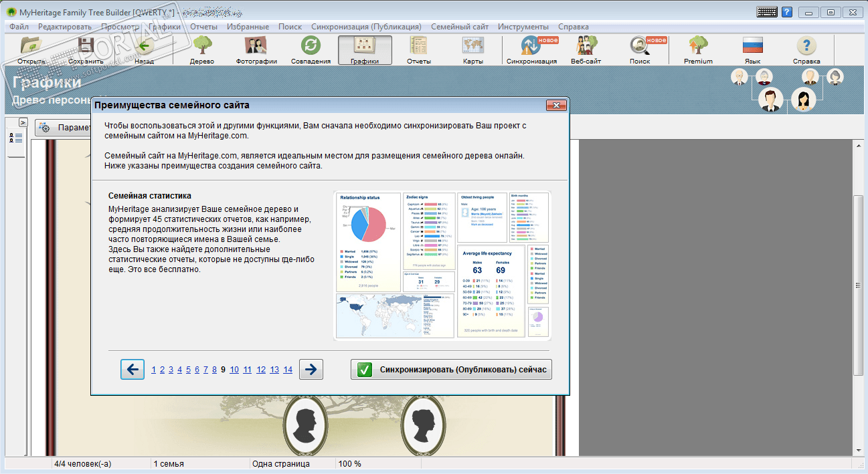
Task: Jump to page 7 link in dialog
Action: (x=205, y=369)
